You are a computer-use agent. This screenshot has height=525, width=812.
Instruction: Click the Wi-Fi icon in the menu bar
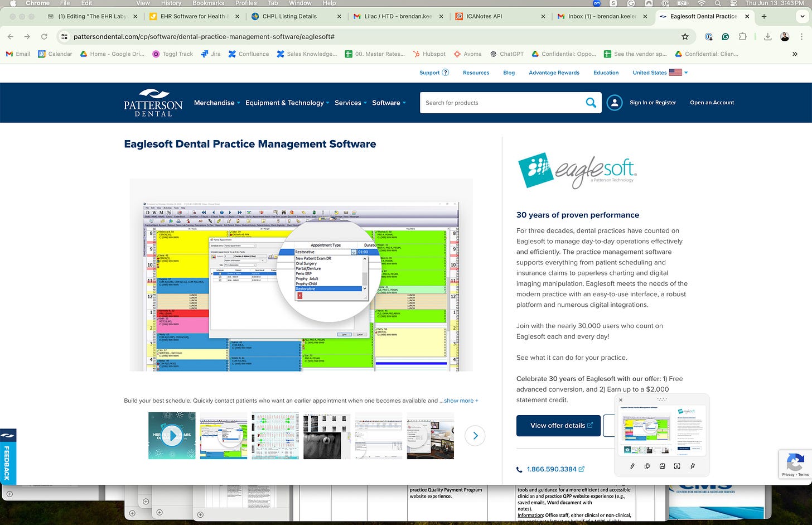[702, 3]
